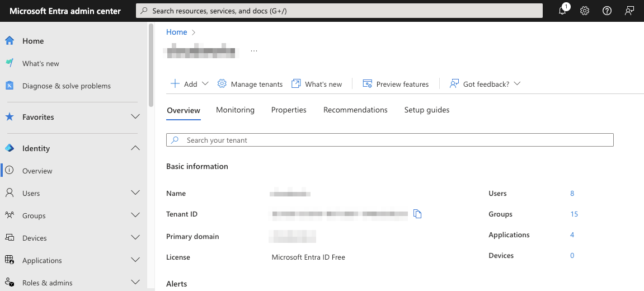Image resolution: width=644 pixels, height=291 pixels.
Task: Click the Microsoft Entra ID Free license text
Action: (x=308, y=257)
